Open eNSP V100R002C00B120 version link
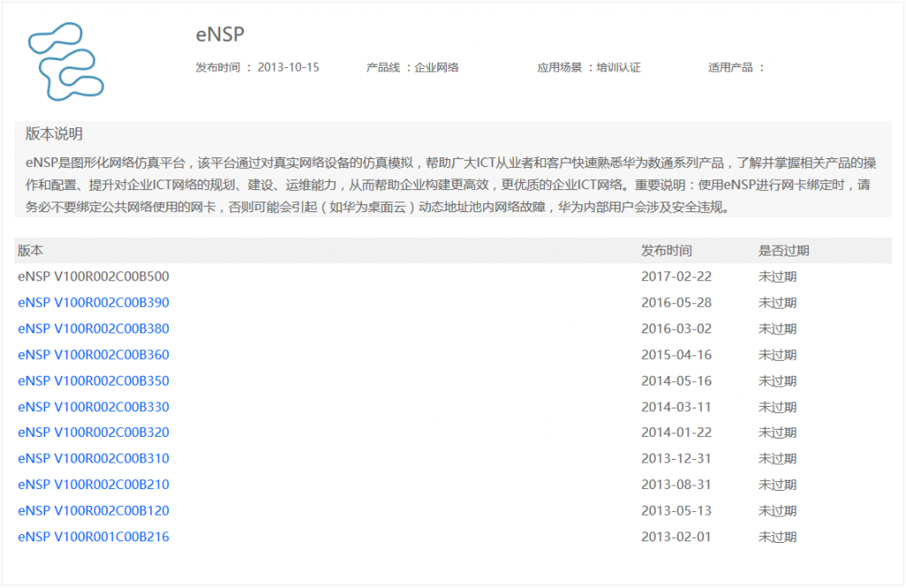This screenshot has height=588, width=906. [x=93, y=510]
